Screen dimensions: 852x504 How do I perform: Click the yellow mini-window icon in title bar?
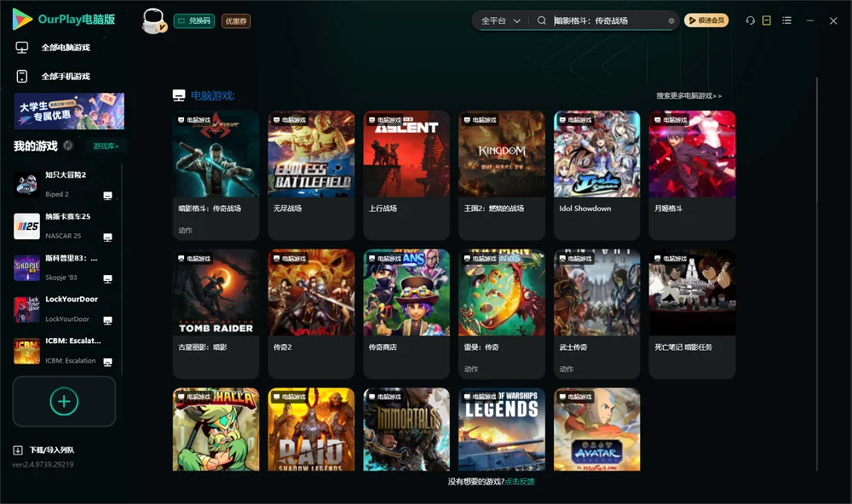pos(766,20)
